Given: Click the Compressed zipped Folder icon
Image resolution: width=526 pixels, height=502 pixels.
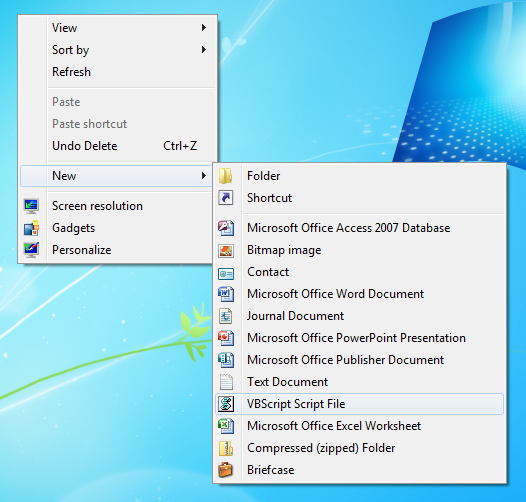Looking at the screenshot, I should click(x=226, y=448).
